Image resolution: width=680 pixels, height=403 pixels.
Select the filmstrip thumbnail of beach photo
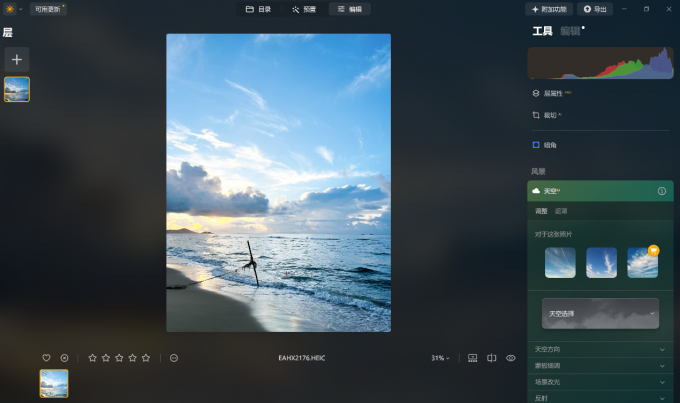[54, 383]
